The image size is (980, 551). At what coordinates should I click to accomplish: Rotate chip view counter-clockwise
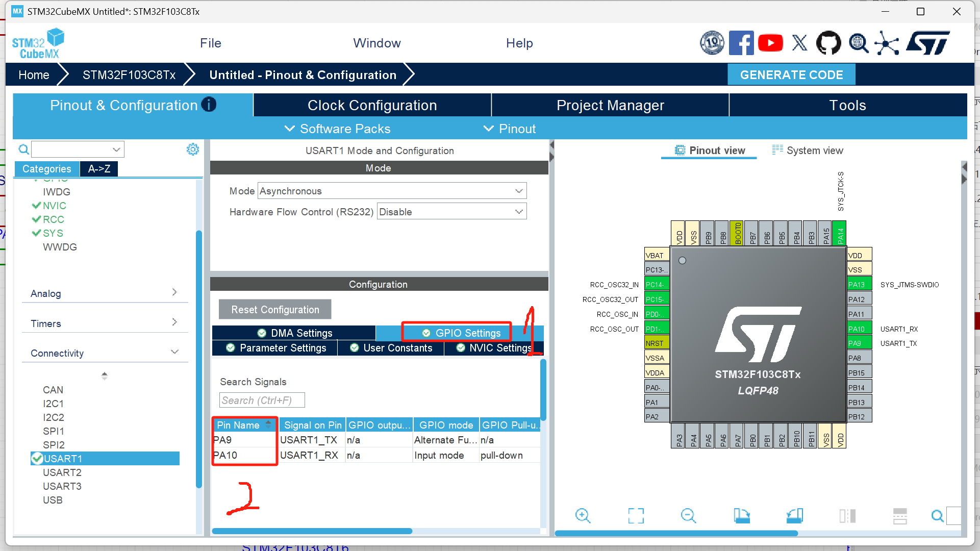pyautogui.click(x=794, y=515)
